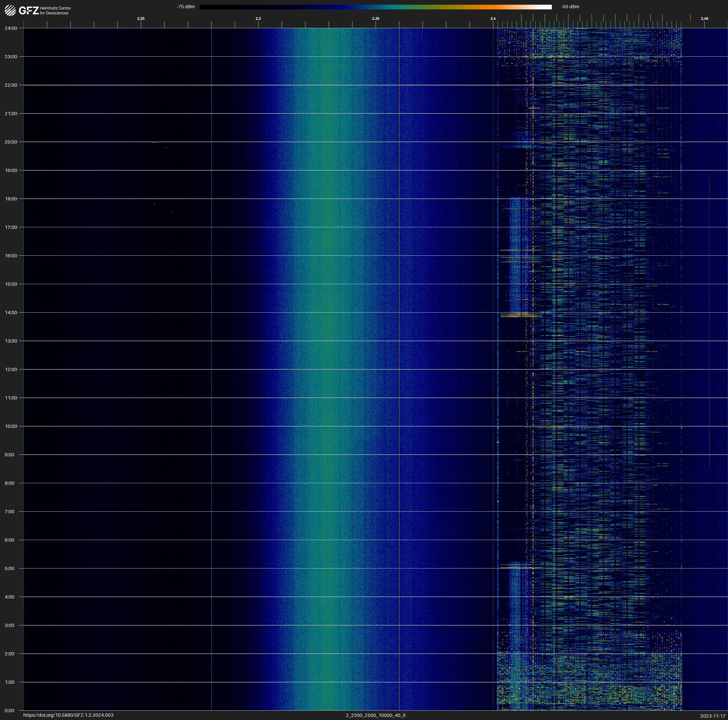Click the -75 dBm scale label
728x720 pixels.
(186, 7)
